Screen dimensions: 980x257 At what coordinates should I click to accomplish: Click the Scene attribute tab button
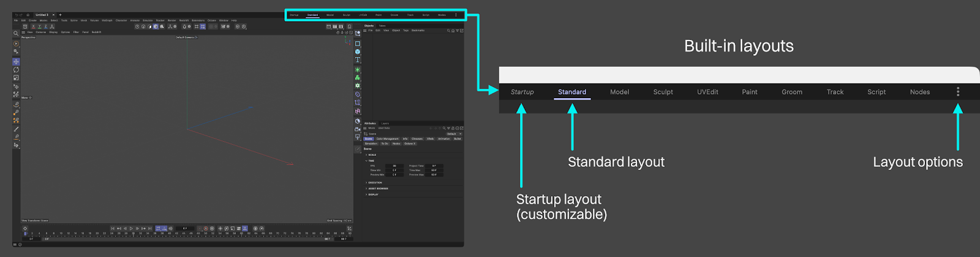(368, 139)
